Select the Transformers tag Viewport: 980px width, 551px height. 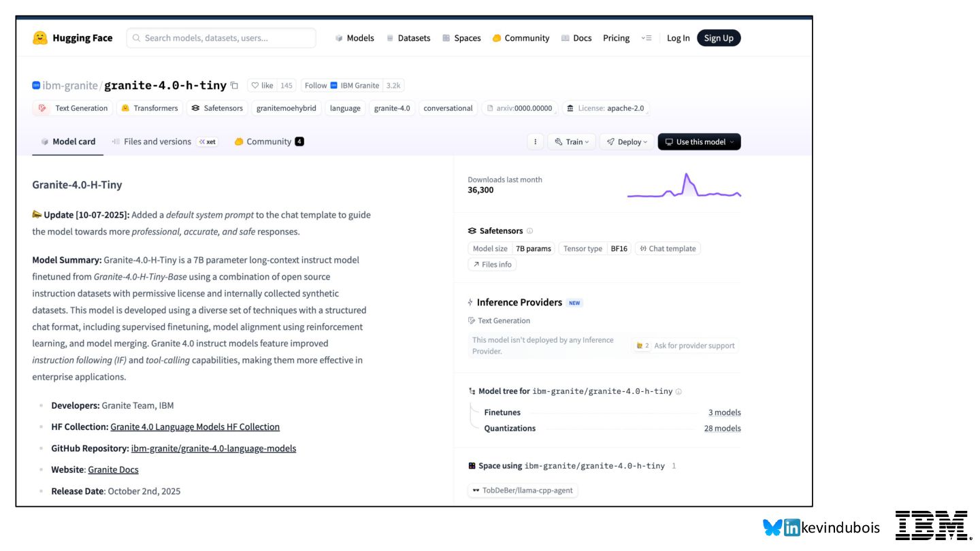(149, 108)
